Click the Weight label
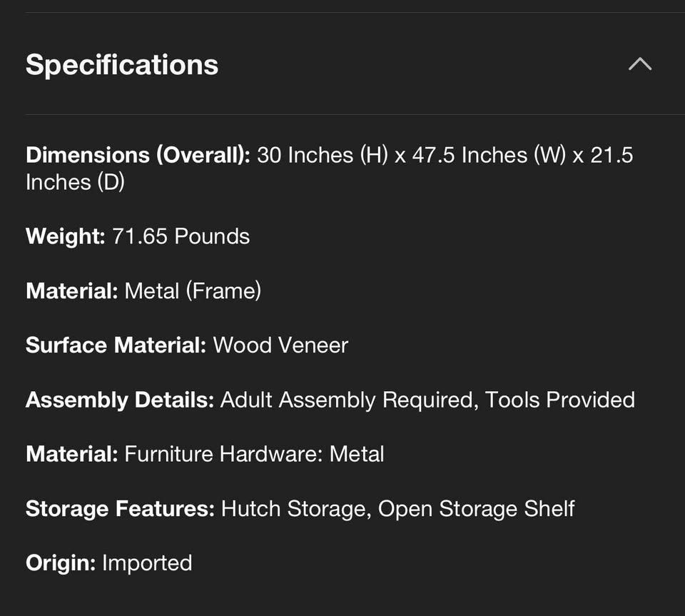The height and width of the screenshot is (616, 685). pyautogui.click(x=65, y=236)
